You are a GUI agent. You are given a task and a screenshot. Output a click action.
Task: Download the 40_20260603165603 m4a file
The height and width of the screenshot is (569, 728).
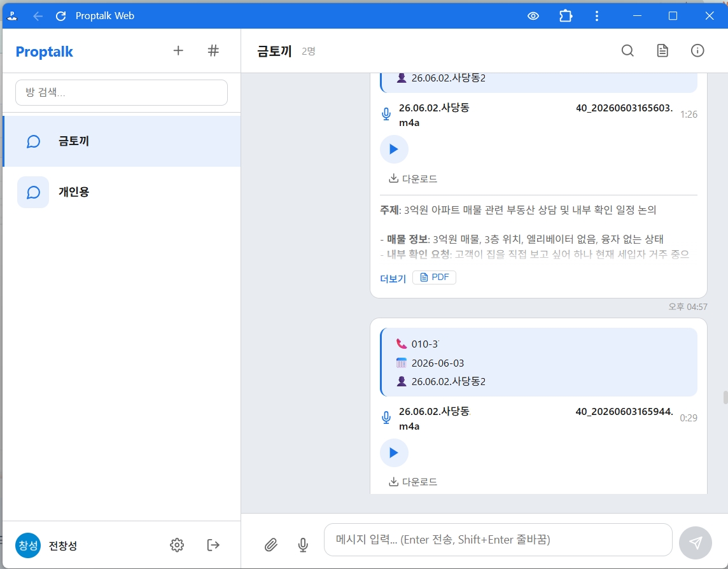click(x=413, y=179)
